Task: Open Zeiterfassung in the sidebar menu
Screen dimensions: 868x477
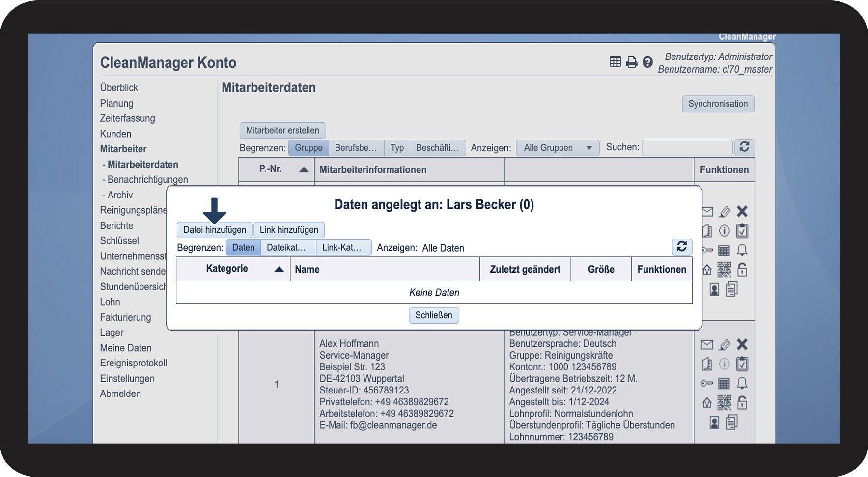Action: (x=127, y=118)
